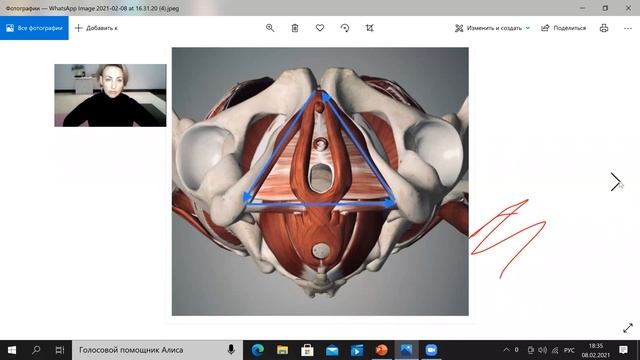Activate Alisa microphone icon
The width and height of the screenshot is (640, 360).
pos(231,350)
